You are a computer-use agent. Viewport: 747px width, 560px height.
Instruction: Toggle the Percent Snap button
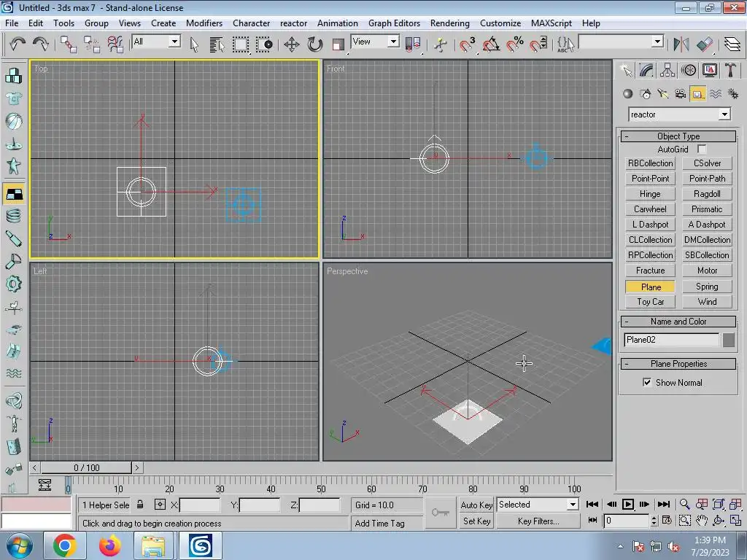tap(515, 44)
